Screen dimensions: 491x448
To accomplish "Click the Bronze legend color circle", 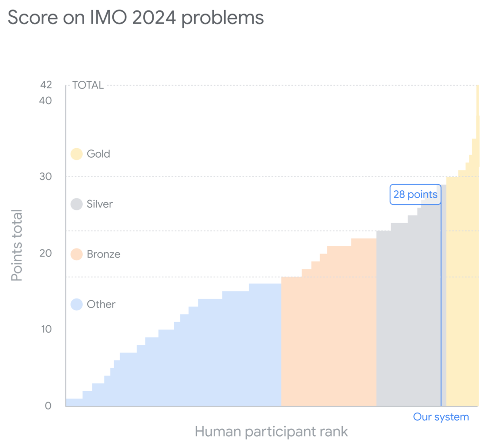I will pos(76,254).
